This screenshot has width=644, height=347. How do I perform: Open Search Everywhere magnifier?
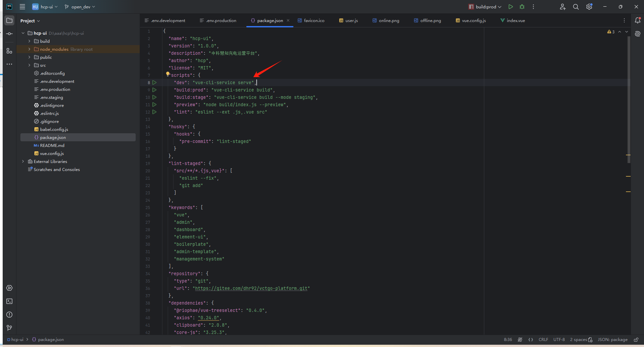tap(576, 7)
